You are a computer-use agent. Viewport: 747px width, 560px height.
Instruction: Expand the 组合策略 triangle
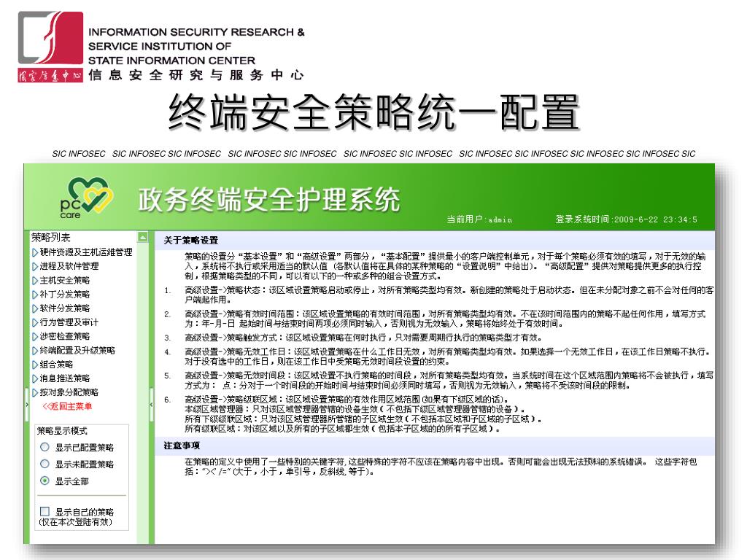click(35, 365)
